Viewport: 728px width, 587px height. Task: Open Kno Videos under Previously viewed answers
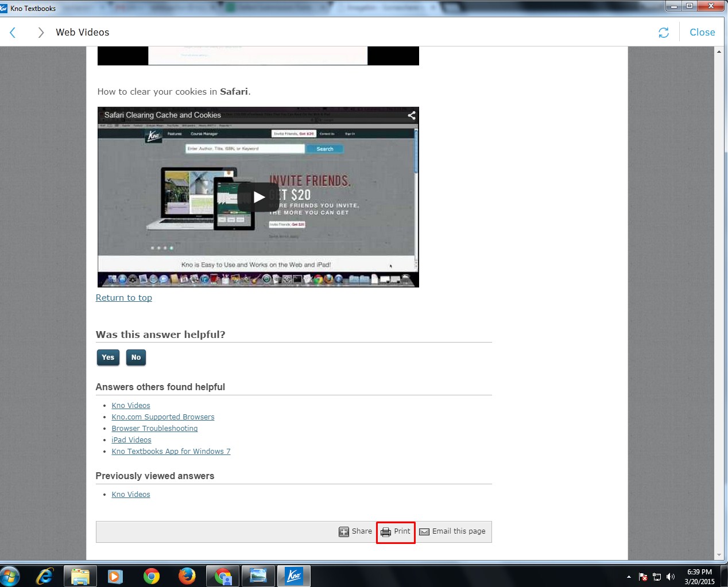point(131,495)
